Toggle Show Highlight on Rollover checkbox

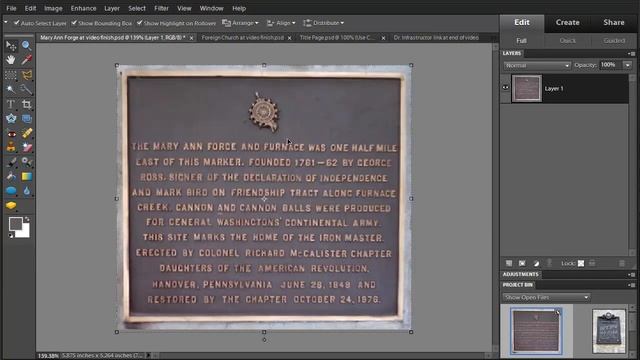click(x=140, y=23)
